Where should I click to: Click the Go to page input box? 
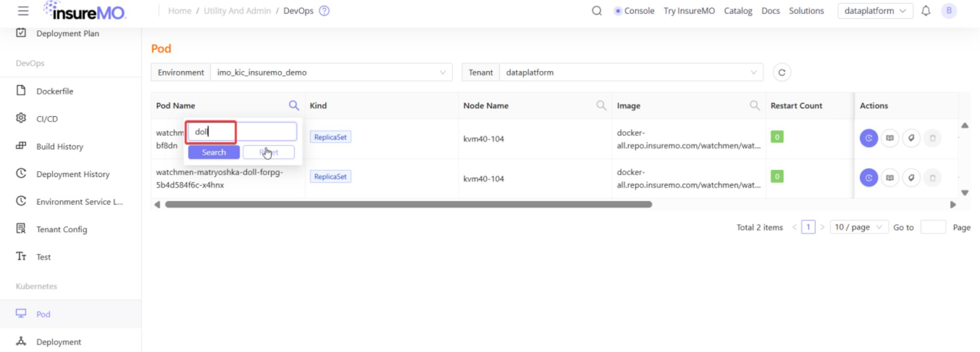coord(933,227)
